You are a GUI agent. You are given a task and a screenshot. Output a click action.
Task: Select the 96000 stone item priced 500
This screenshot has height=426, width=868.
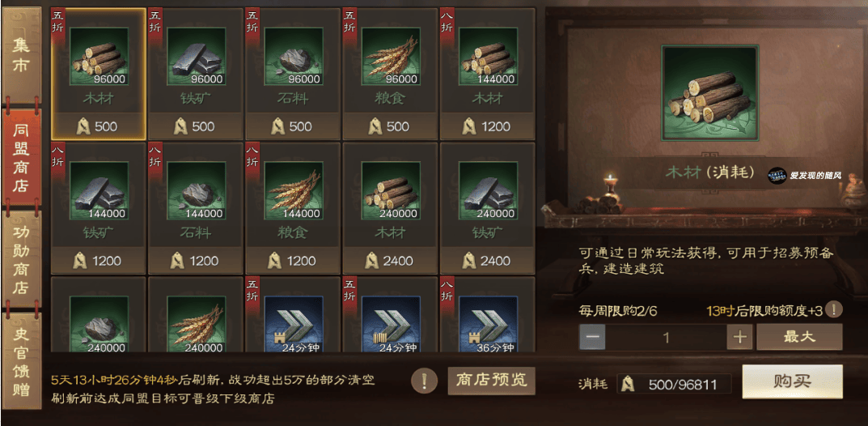tap(293, 74)
